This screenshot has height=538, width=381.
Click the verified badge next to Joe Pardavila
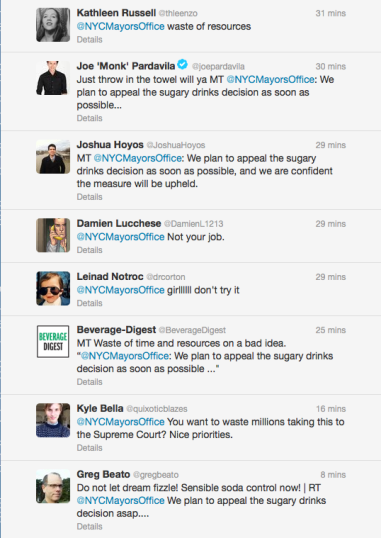[183, 64]
